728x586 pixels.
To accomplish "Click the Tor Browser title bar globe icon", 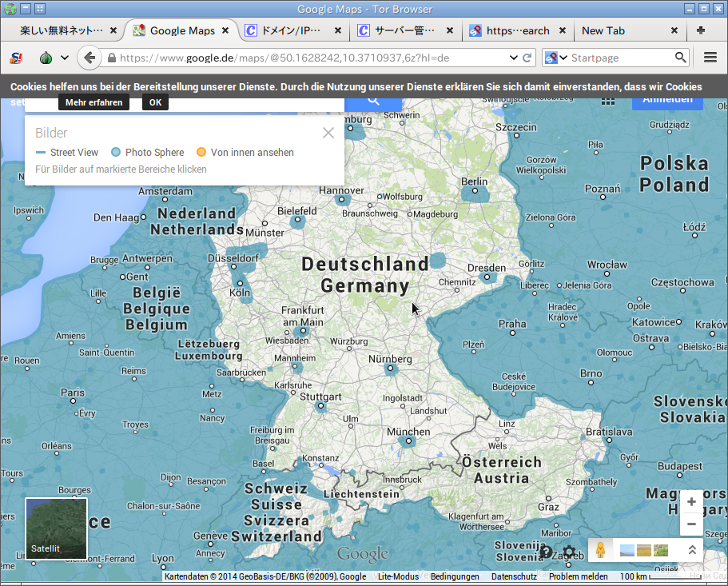I will tap(10, 8).
